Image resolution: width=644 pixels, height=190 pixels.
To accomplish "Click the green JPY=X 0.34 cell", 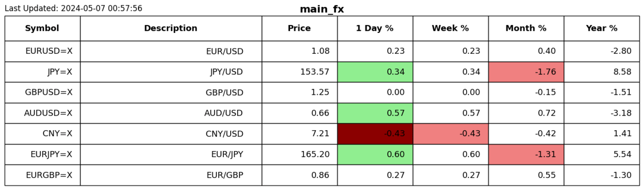I will (x=375, y=72).
